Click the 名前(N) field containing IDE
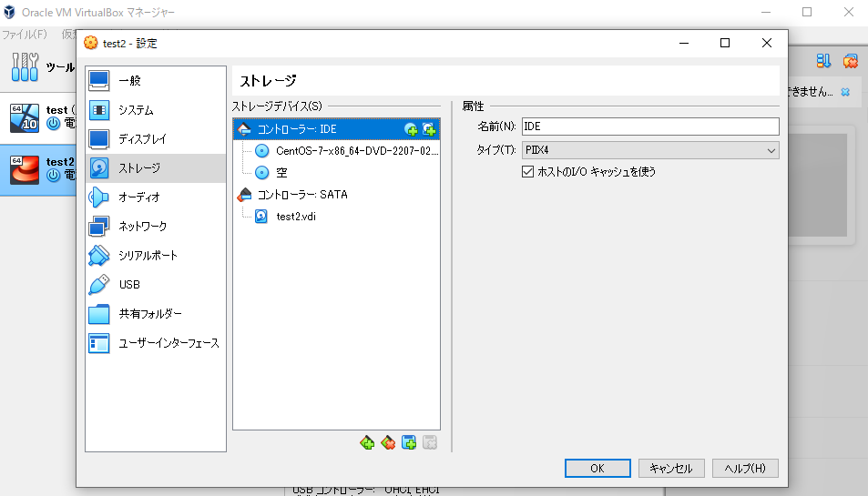This screenshot has width=868, height=496. coord(650,127)
